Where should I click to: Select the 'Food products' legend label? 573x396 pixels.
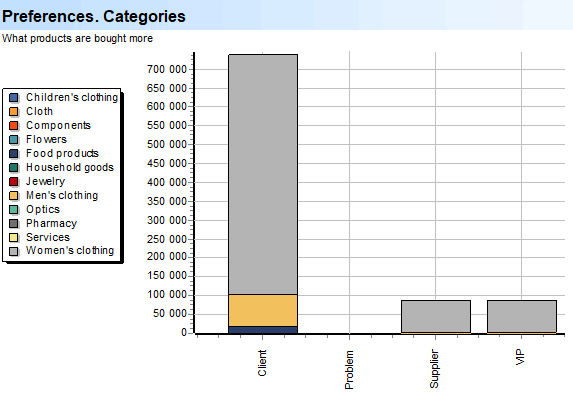coord(62,153)
